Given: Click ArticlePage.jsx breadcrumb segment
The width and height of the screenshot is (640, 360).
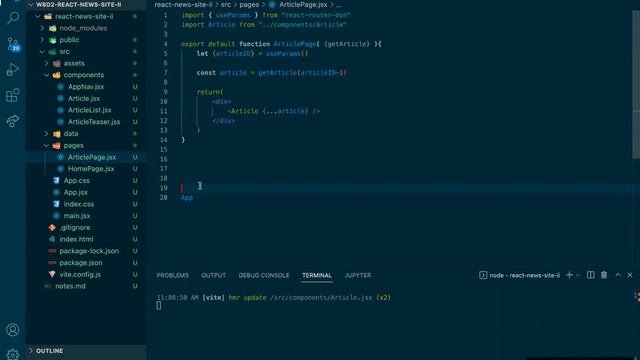Looking at the screenshot, I should point(303,4).
